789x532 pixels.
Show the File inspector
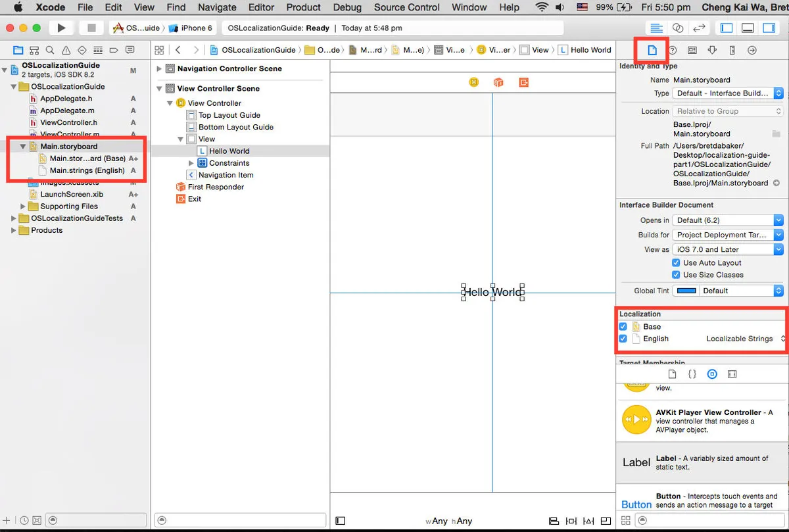tap(652, 50)
